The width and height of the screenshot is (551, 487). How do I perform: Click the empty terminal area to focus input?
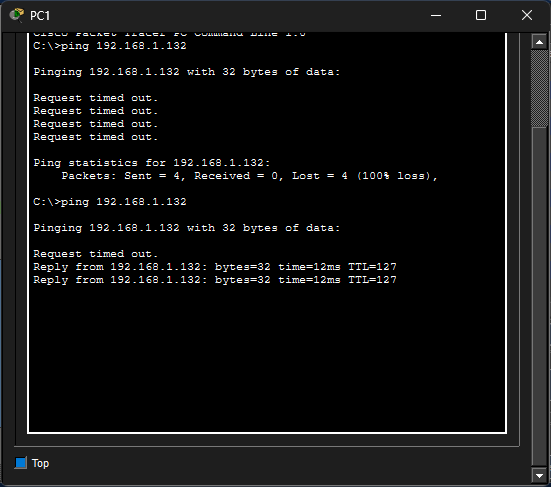(267, 358)
